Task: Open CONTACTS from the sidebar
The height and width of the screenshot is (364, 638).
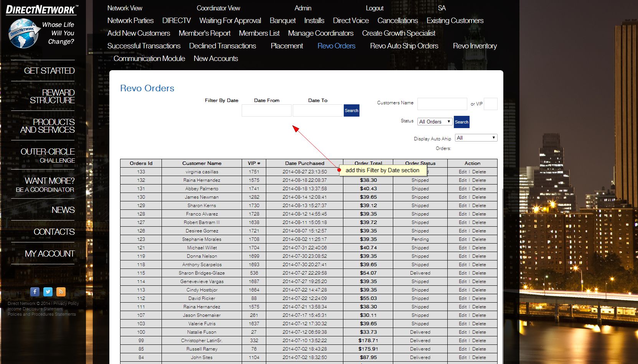Action: click(54, 232)
